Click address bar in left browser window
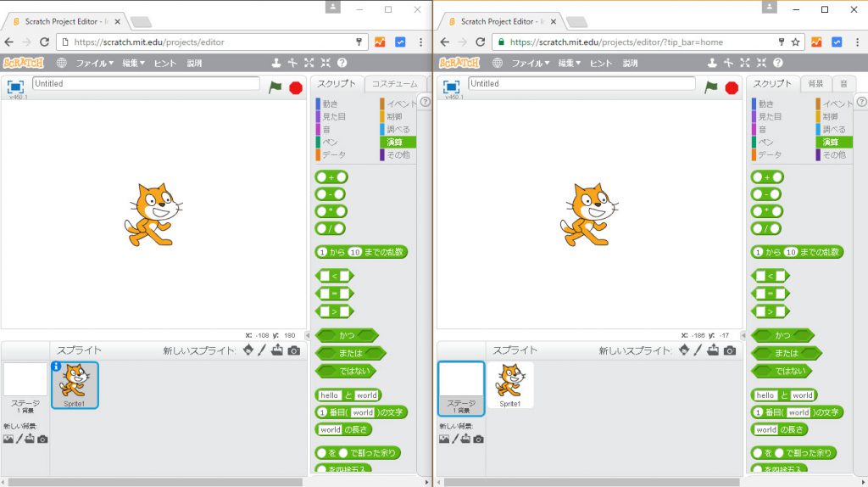 tap(213, 42)
